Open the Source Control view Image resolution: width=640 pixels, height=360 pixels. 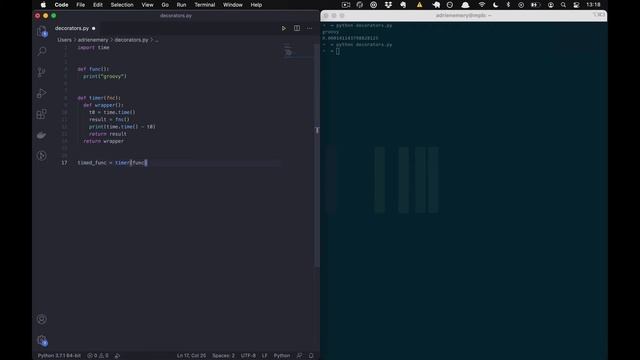point(42,72)
